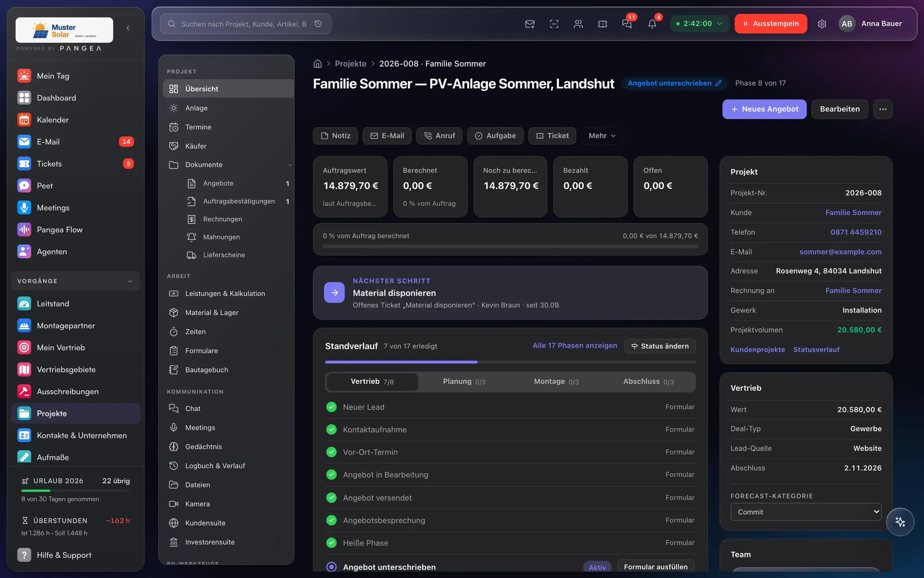
Task: Open the team contacts icon in top bar
Action: [578, 24]
